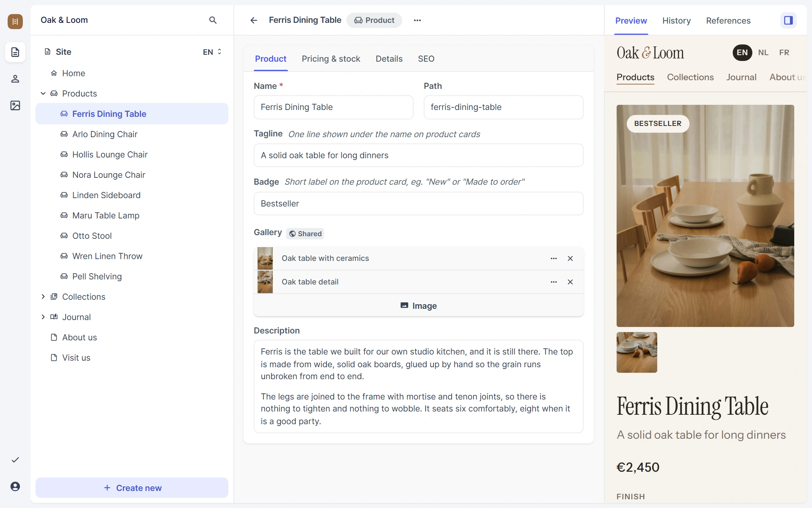Switch to the History tab
The width and height of the screenshot is (812, 508).
coord(676,21)
